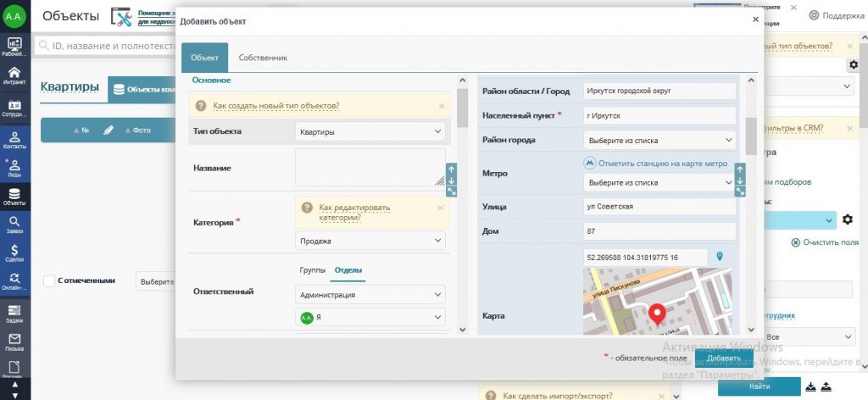The height and width of the screenshot is (400, 868).
Task: Go to Сделки sidebar icon
Action: pos(14,253)
